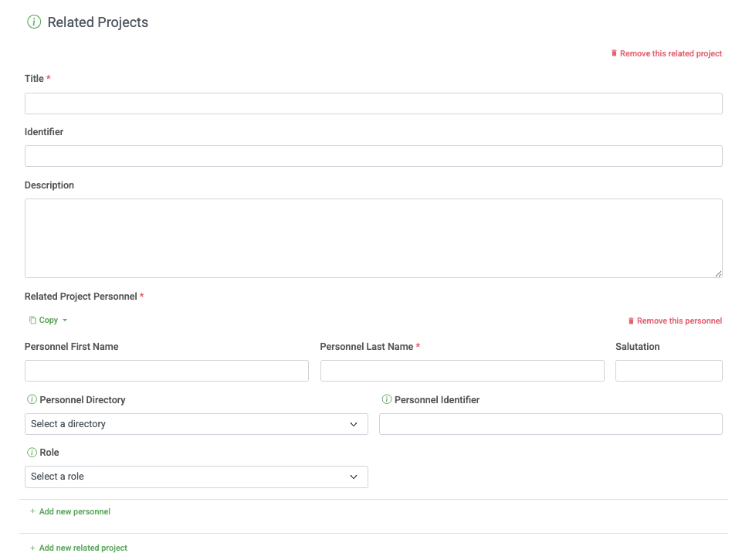Image resolution: width=749 pixels, height=560 pixels.
Task: Click the trash icon for removing this personnel
Action: (632, 321)
